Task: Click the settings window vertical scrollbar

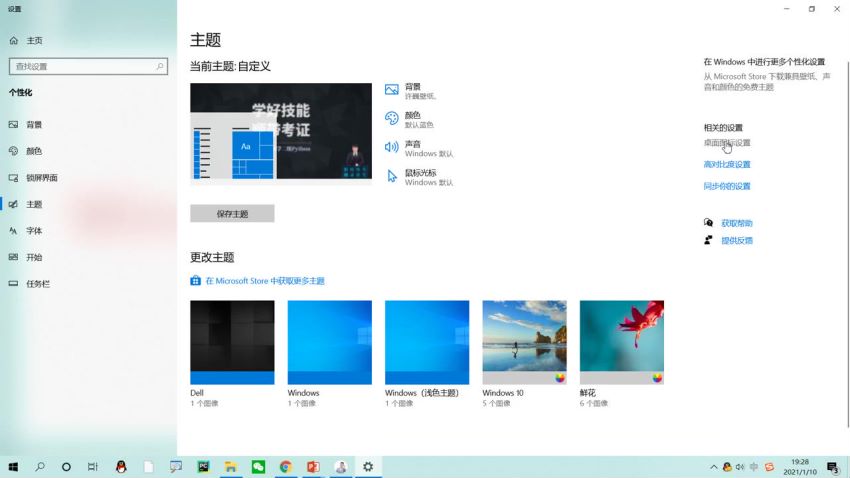Action: 847,244
